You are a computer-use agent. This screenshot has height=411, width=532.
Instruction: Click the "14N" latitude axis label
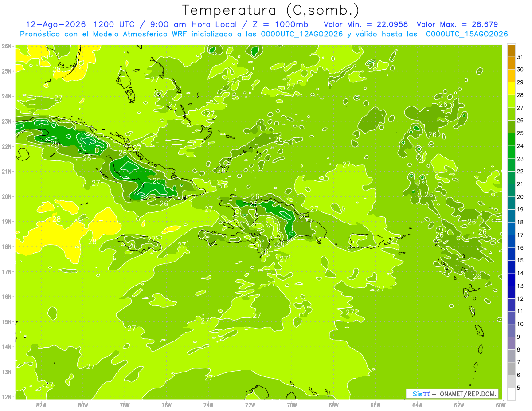tap(7, 347)
